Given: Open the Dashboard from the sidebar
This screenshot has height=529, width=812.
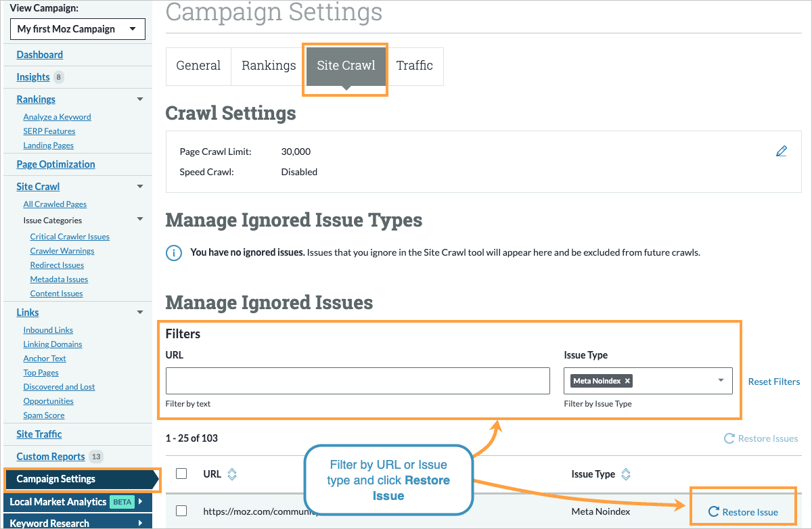Looking at the screenshot, I should (39, 54).
